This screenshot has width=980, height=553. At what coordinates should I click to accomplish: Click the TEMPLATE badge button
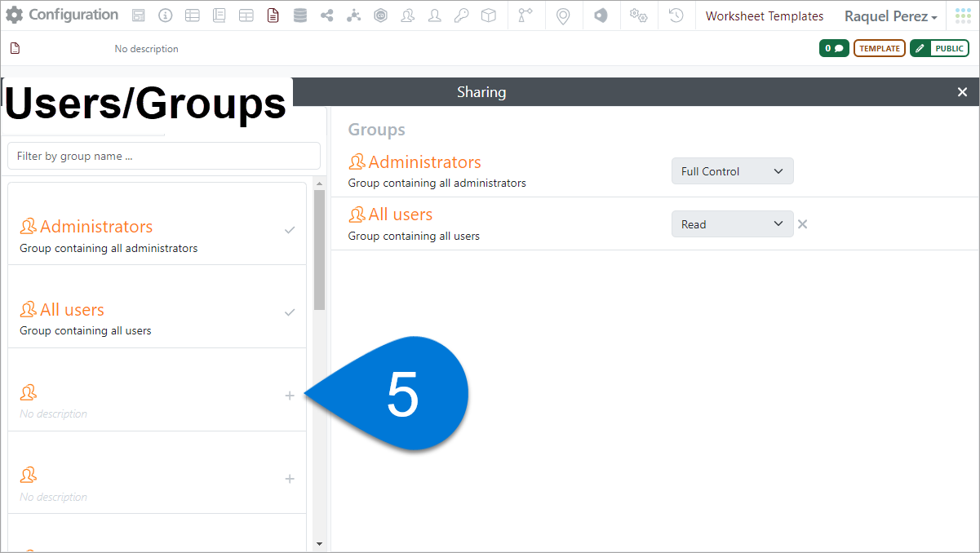(x=879, y=47)
